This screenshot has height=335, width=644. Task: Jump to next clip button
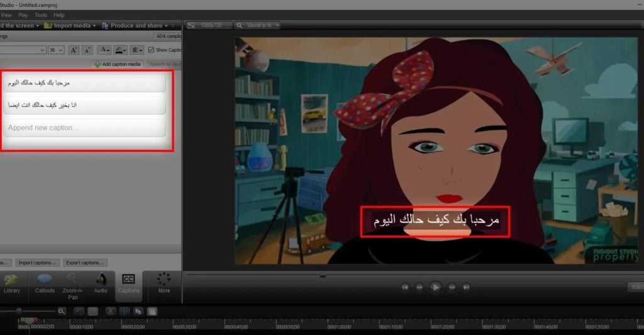pyautogui.click(x=466, y=287)
